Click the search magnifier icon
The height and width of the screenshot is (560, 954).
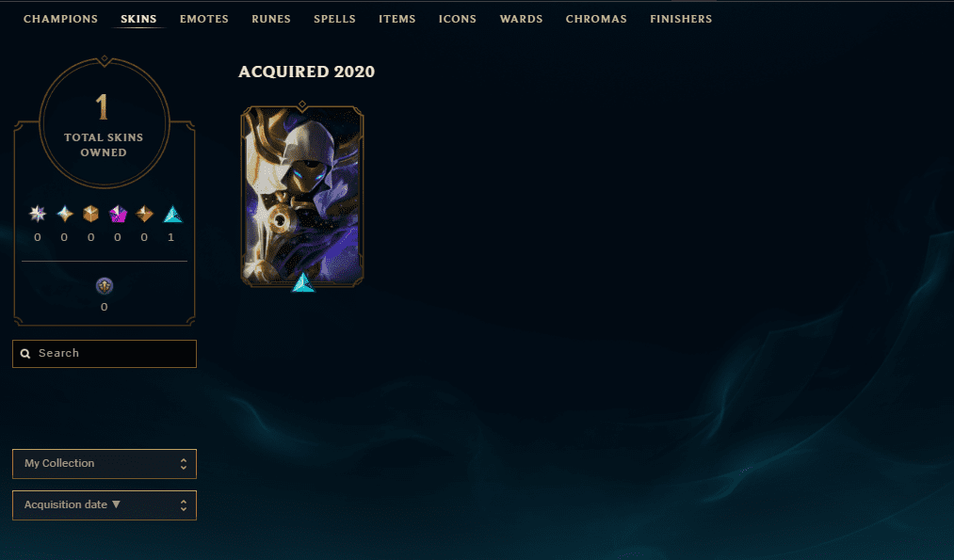point(25,353)
